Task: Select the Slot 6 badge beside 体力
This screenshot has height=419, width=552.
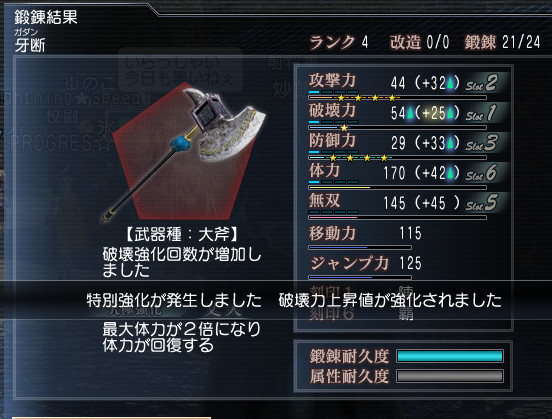Action: [x=481, y=173]
